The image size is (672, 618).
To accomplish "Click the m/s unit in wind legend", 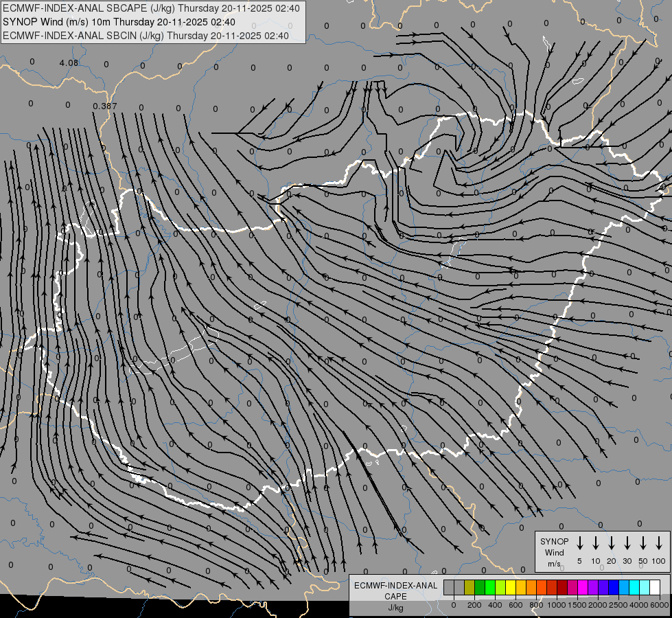I will point(554,564).
